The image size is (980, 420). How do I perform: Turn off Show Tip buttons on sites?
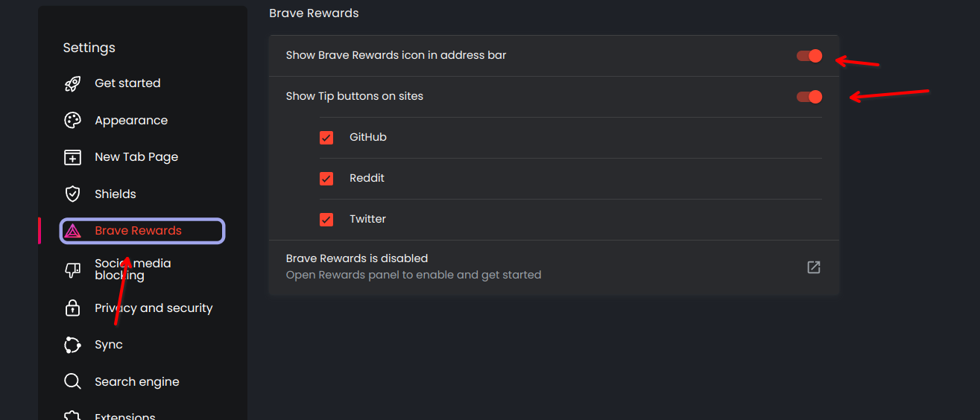pyautogui.click(x=809, y=97)
